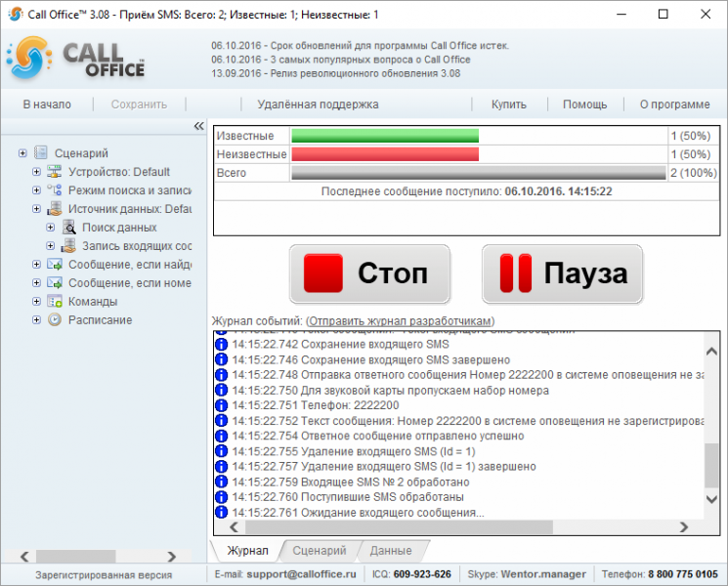Click the phone number 8 800 775 0105
Viewport: 728px width, 586px height.
click(683, 574)
